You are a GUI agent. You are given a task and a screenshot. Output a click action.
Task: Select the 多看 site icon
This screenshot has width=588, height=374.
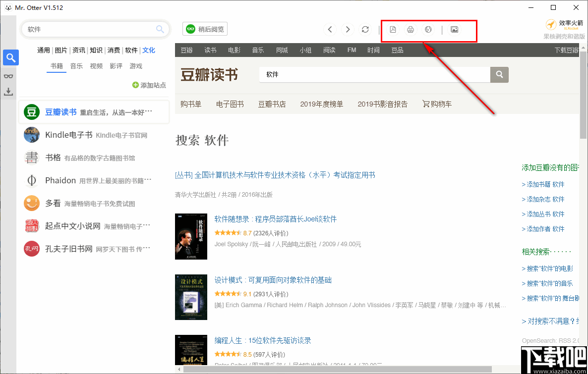[x=32, y=204]
